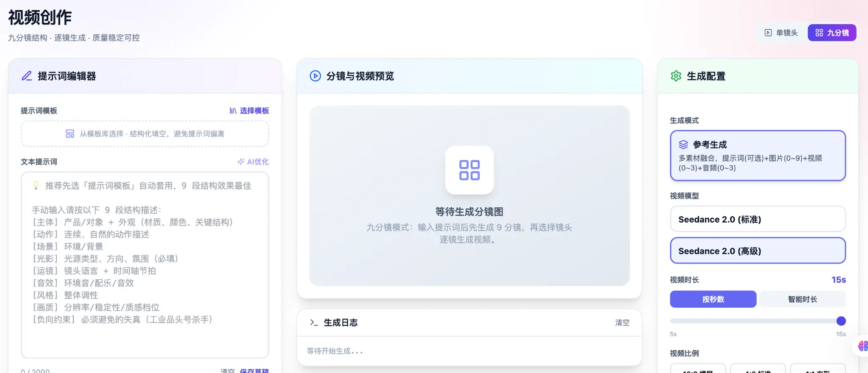
Task: Click the pencil icon beside 提示词编辑器
Action: coord(27,76)
